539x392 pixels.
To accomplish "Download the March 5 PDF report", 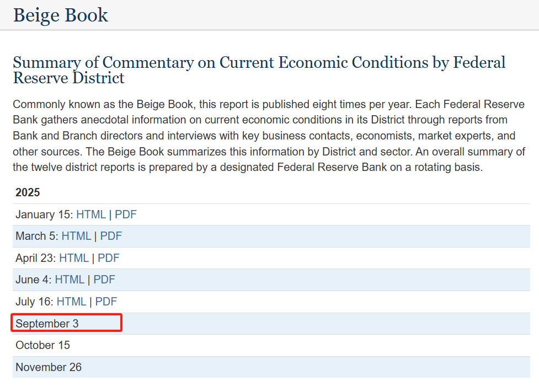I will pos(111,236).
